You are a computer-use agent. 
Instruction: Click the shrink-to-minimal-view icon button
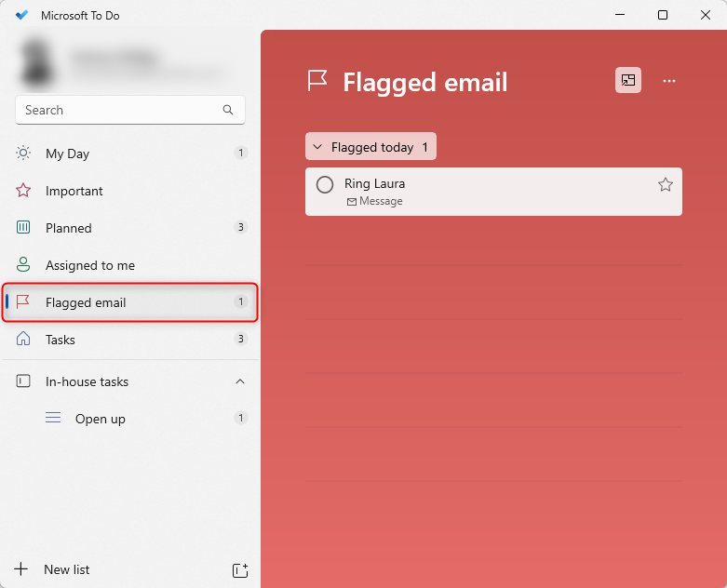[x=628, y=80]
